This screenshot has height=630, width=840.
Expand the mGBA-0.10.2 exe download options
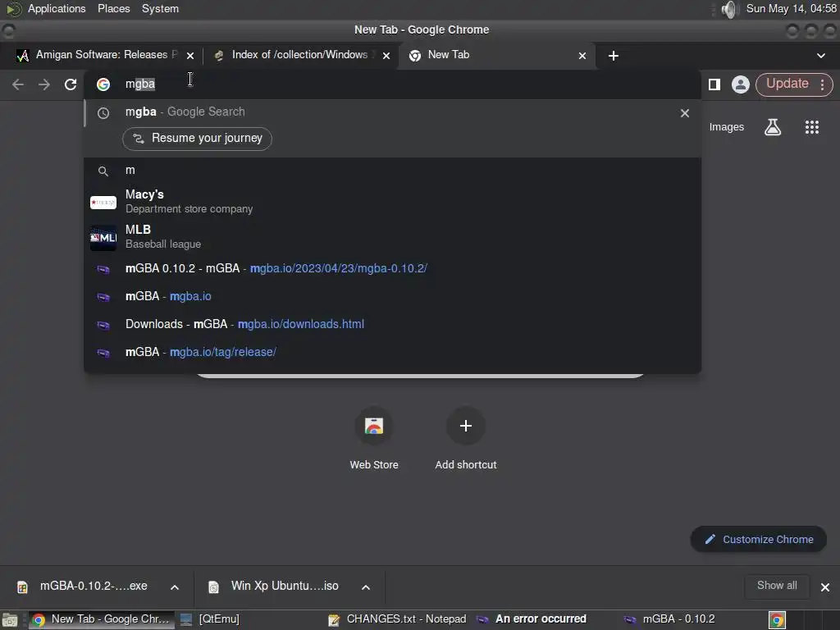[x=175, y=587]
